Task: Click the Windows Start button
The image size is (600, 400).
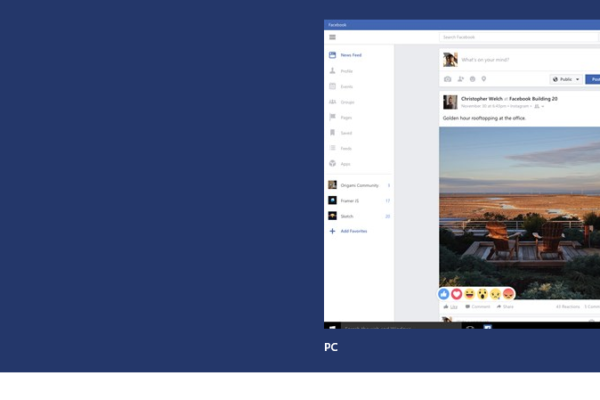Action: pos(332,327)
